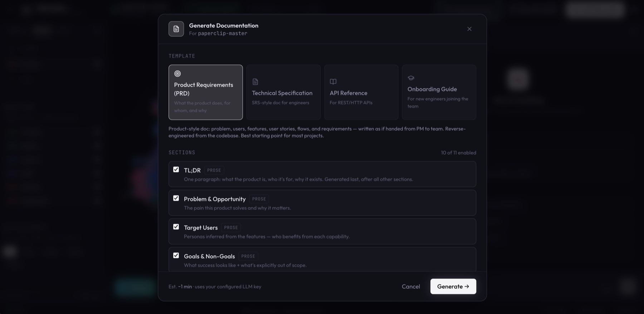This screenshot has height=314, width=644.
Task: Click Cancel to dismiss the dialog
Action: coord(410,286)
